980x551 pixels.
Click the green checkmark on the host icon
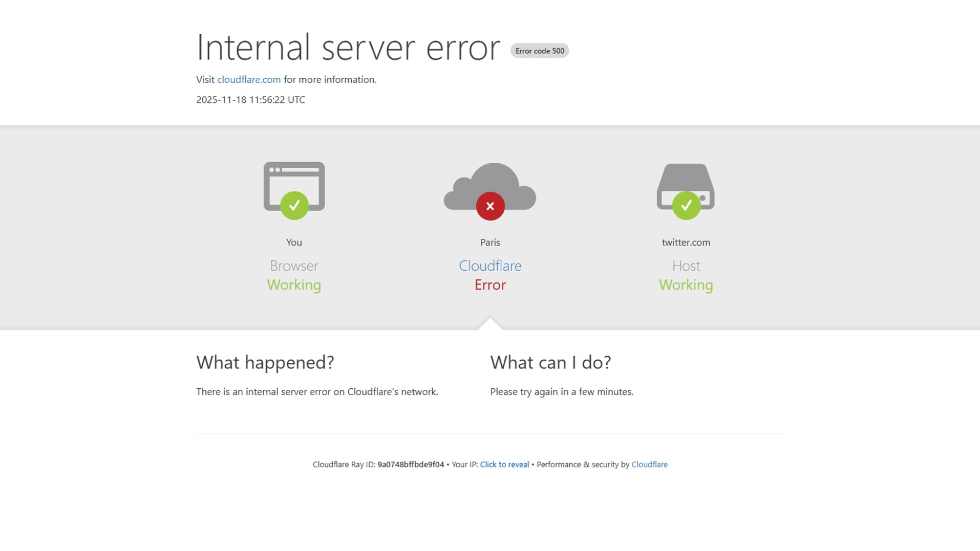pos(686,206)
